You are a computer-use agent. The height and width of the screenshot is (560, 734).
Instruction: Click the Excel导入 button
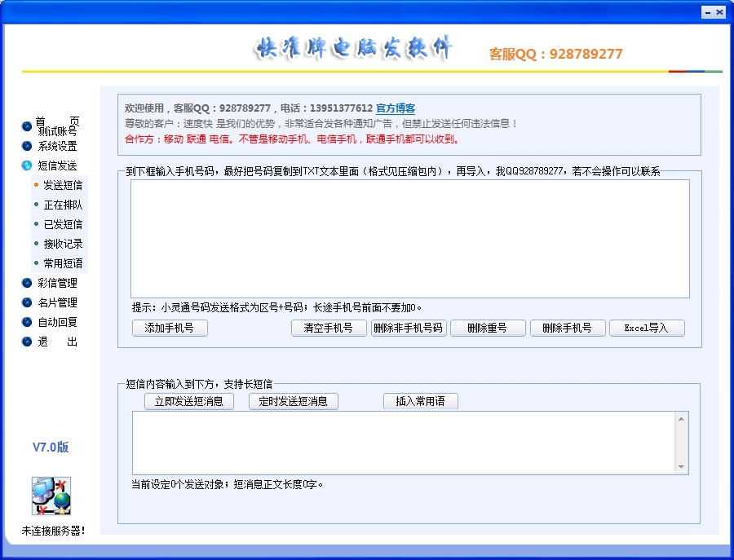(647, 329)
